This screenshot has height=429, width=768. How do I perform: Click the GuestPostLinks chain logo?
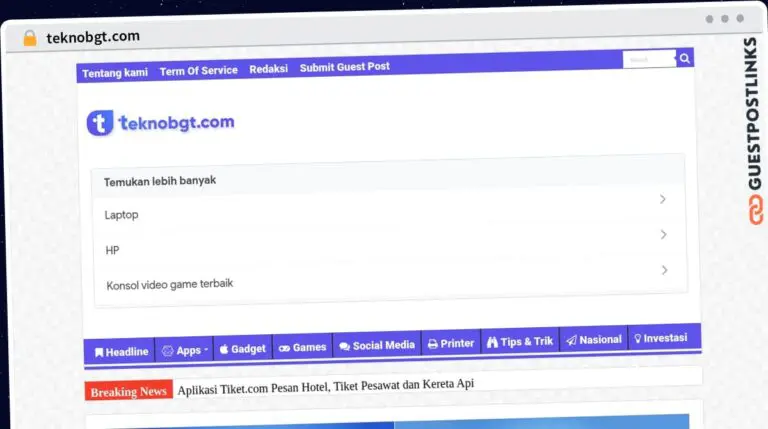click(x=756, y=210)
